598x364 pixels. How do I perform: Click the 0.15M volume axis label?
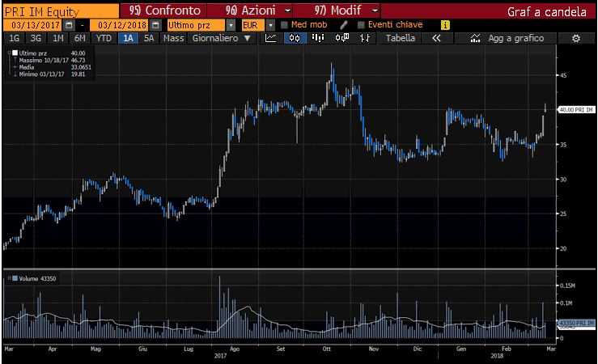[x=567, y=286]
